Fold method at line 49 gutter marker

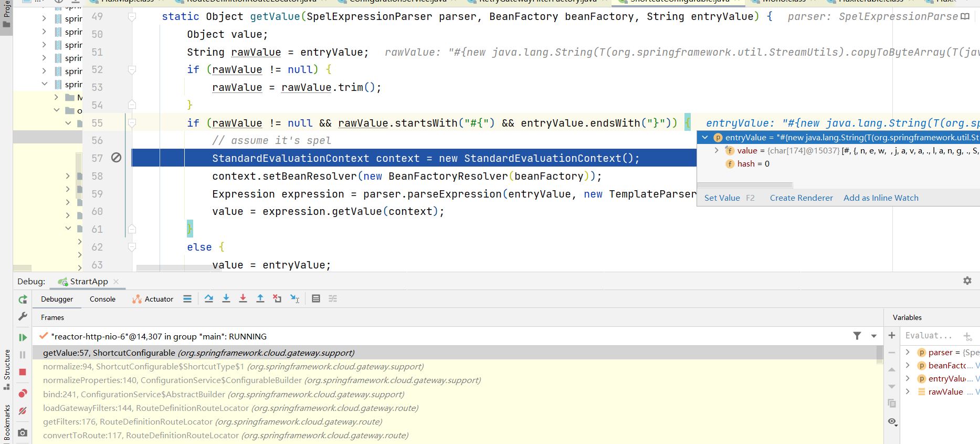(132, 17)
